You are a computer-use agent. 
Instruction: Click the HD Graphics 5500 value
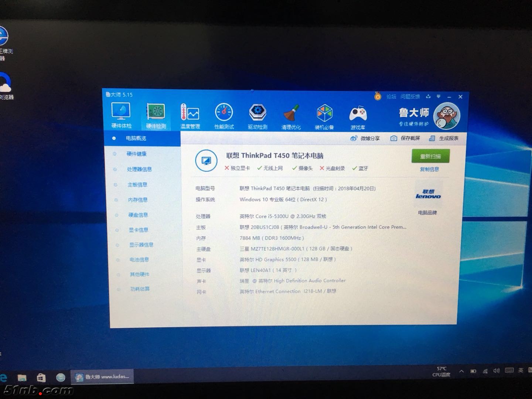pos(288,259)
